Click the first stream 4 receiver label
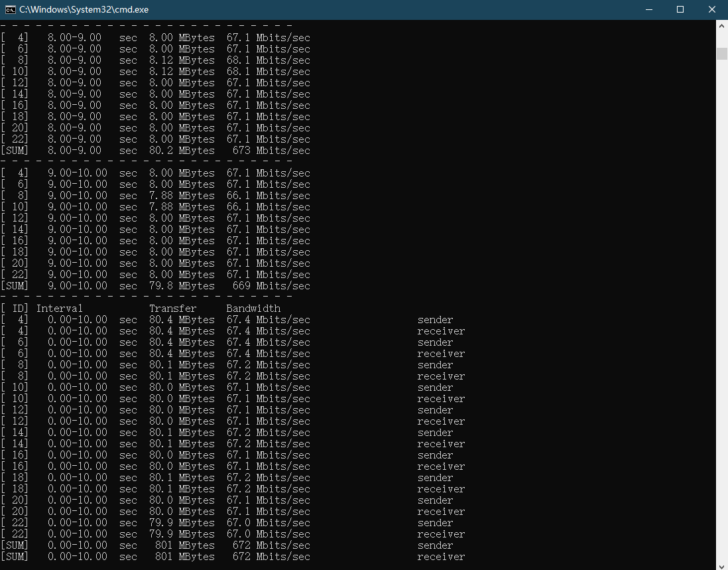 441,331
